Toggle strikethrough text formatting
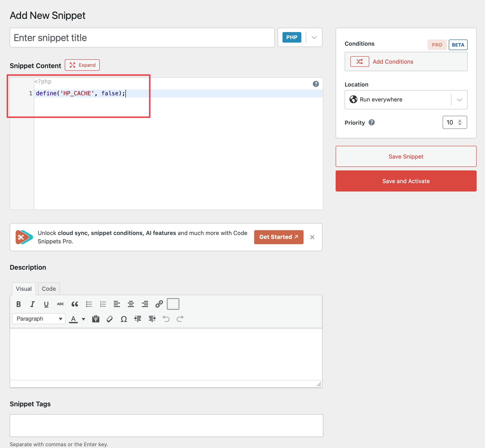 click(60, 304)
